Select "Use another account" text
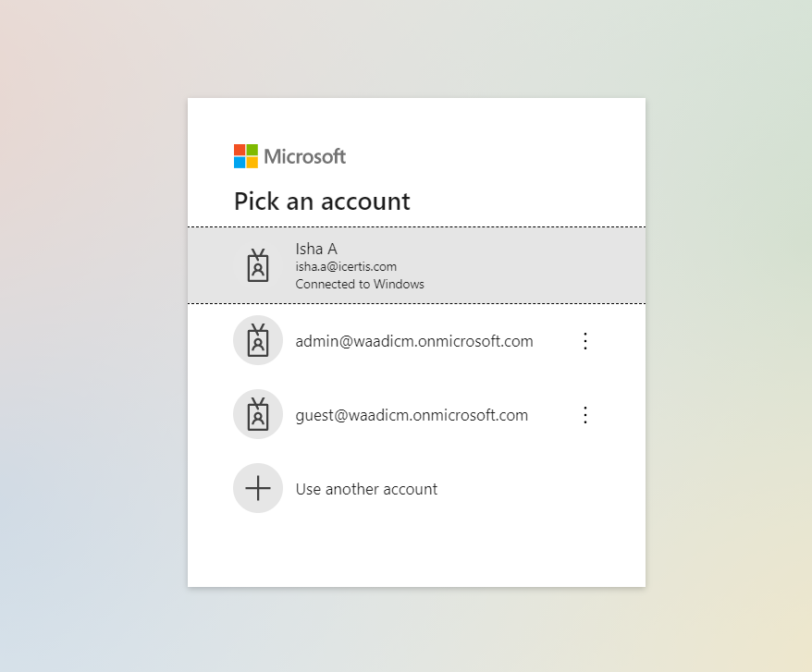Viewport: 812px width, 672px height. pos(366,489)
